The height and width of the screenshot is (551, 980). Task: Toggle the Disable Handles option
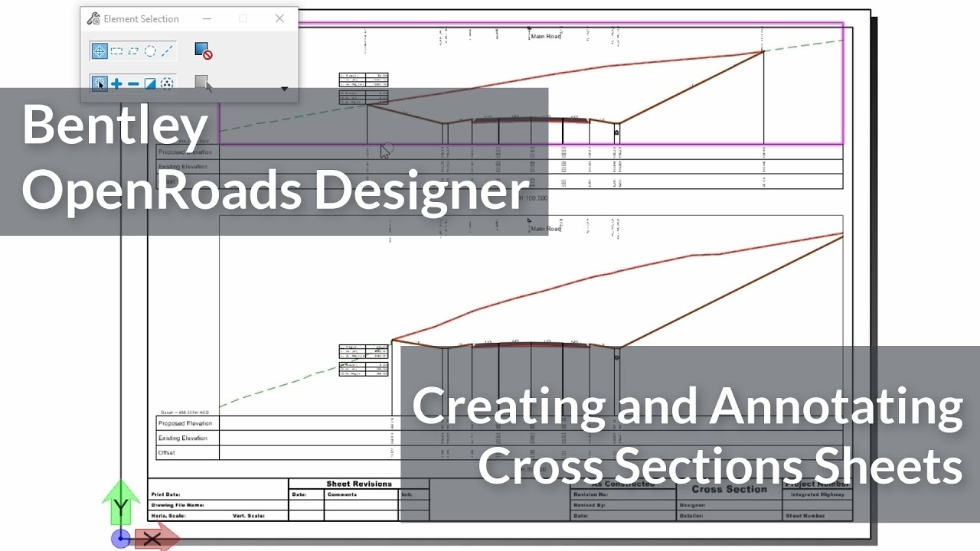coord(203,51)
